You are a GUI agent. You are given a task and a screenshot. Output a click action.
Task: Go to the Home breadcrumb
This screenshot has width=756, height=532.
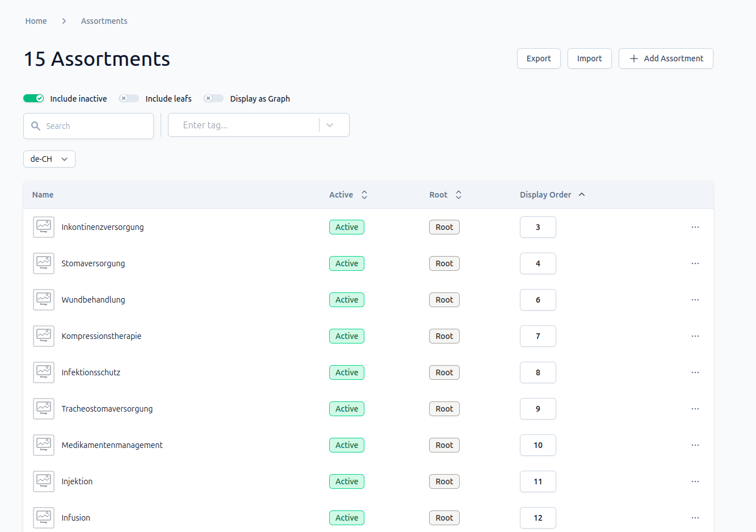(36, 21)
